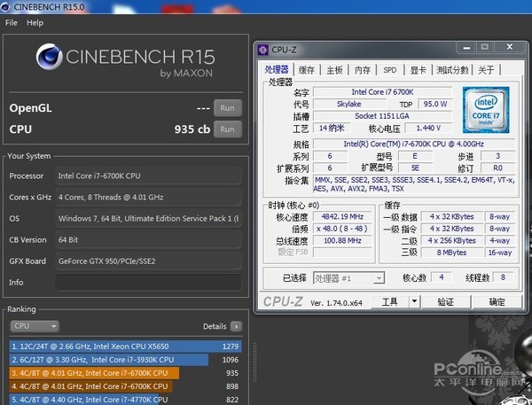Click the CPU-Z 确定 button
The image size is (532, 405).
pyautogui.click(x=497, y=301)
